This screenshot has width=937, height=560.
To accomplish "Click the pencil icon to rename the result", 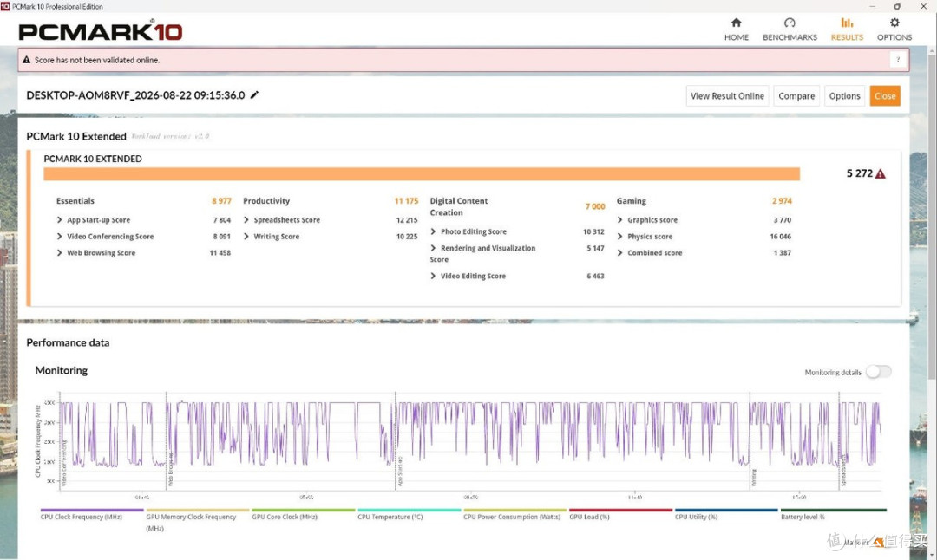I will click(254, 95).
